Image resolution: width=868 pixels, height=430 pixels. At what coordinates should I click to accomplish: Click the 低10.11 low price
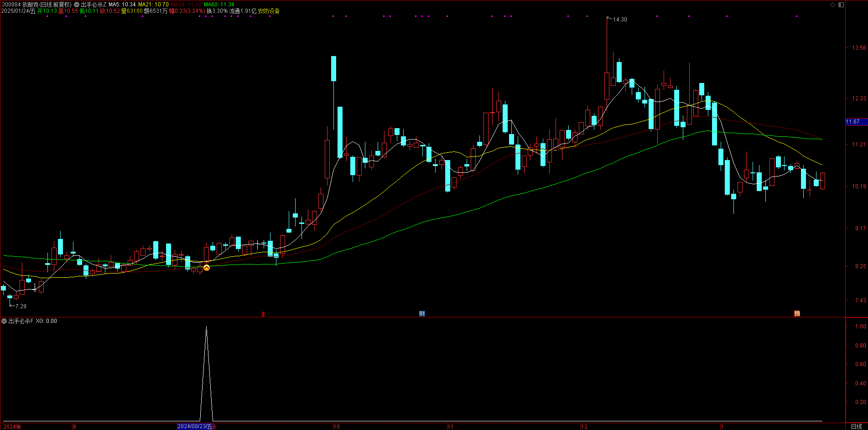(x=89, y=11)
